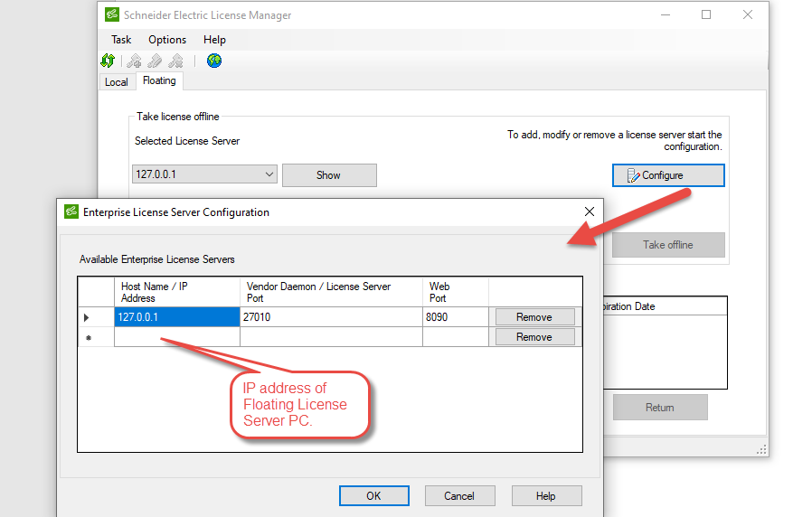Open the Options menu
Screen dimensions: 812x517
[x=167, y=40]
